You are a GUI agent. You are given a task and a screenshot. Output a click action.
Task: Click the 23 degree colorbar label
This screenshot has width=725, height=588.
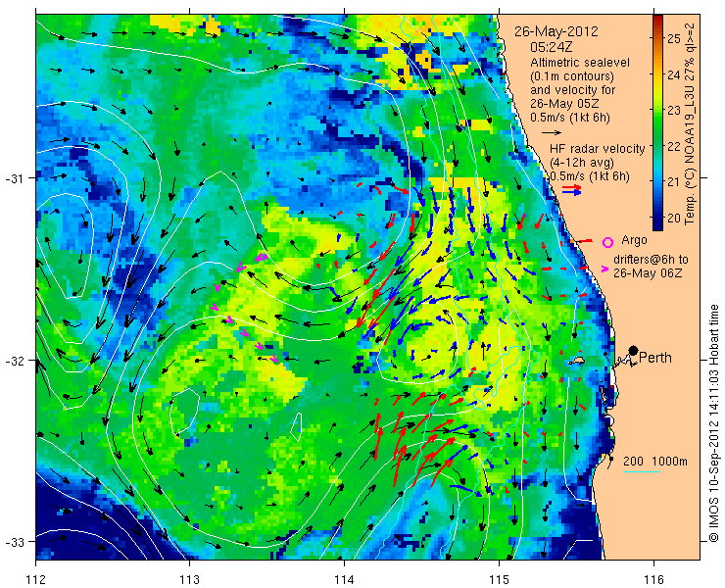674,111
